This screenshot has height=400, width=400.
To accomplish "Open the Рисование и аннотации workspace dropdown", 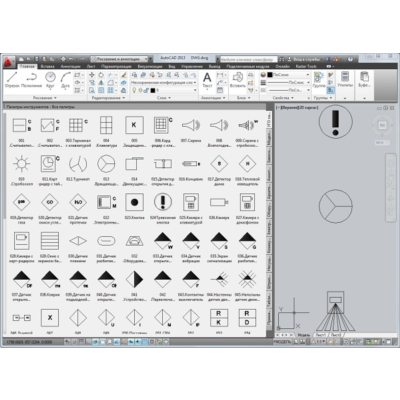I will [119, 59].
